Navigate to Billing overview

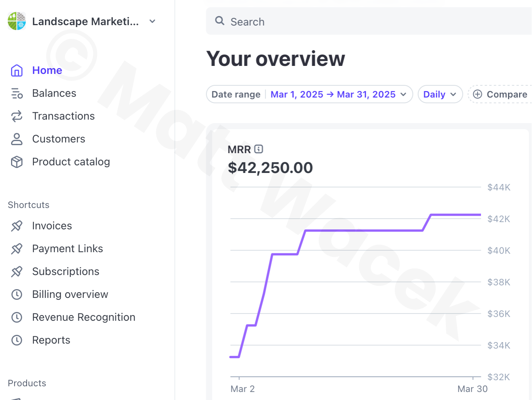click(70, 294)
